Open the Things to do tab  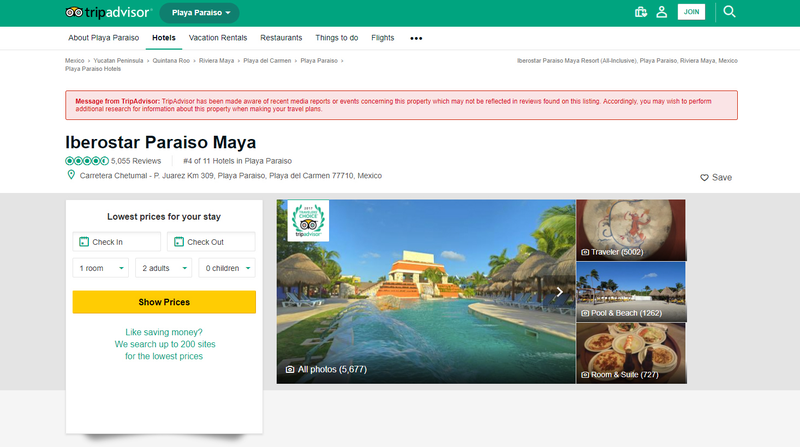tap(337, 38)
